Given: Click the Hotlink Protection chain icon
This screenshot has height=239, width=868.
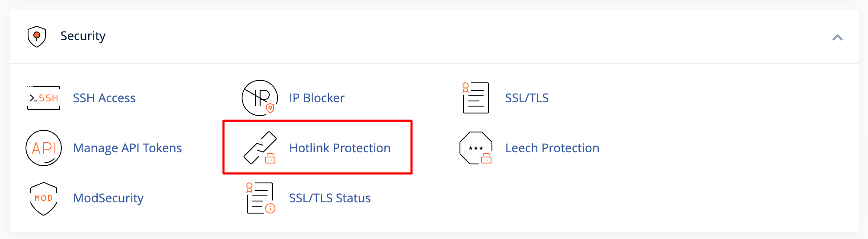Looking at the screenshot, I should (260, 148).
